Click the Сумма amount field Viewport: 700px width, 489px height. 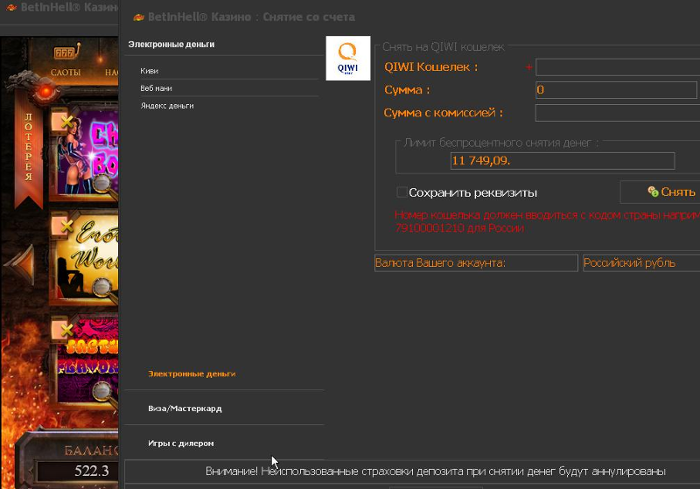tap(616, 90)
